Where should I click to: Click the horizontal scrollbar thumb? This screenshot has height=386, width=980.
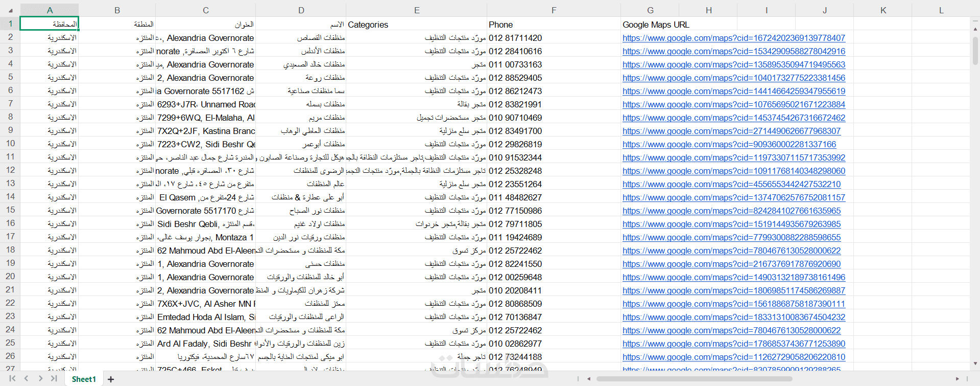695,379
